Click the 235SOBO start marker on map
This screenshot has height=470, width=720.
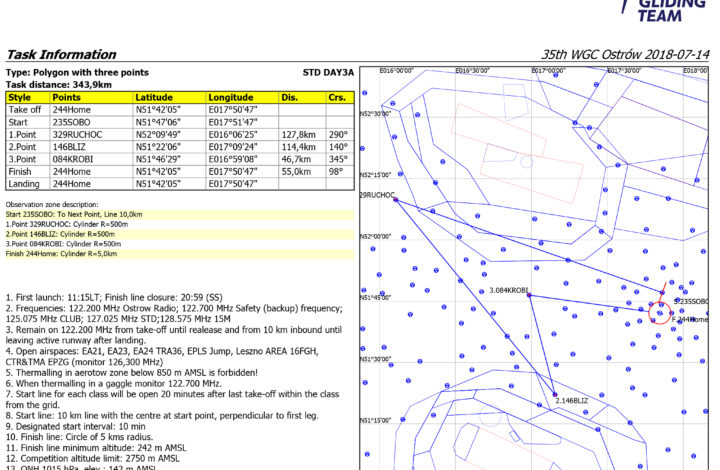coord(664,293)
